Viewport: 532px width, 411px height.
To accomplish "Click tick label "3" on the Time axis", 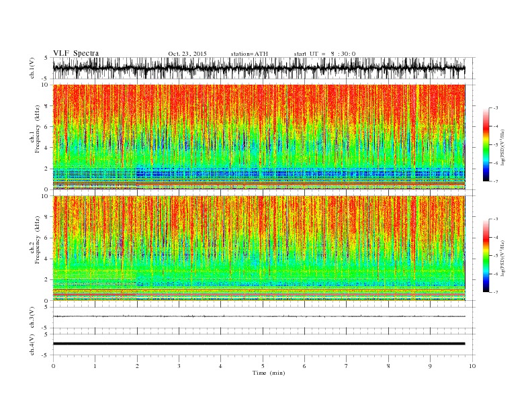I will click(179, 366).
